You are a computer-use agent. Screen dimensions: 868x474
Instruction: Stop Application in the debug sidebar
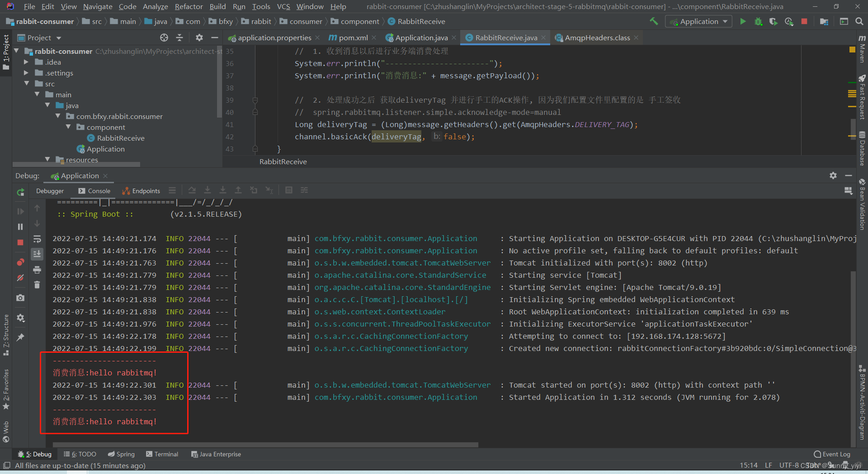(20, 242)
